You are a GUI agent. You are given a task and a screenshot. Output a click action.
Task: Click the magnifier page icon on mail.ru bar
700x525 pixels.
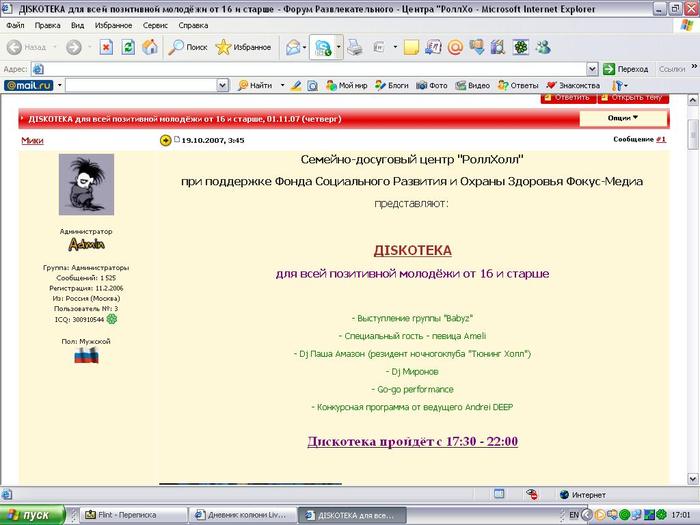click(312, 85)
